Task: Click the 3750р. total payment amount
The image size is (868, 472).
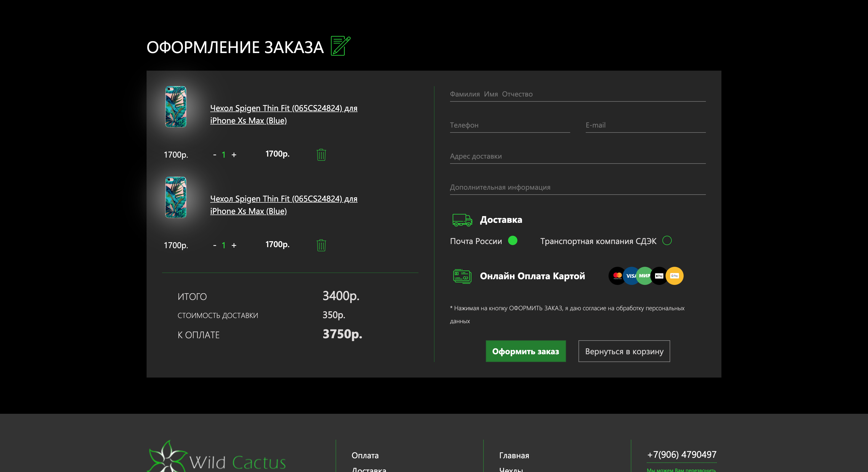Action: 342,334
